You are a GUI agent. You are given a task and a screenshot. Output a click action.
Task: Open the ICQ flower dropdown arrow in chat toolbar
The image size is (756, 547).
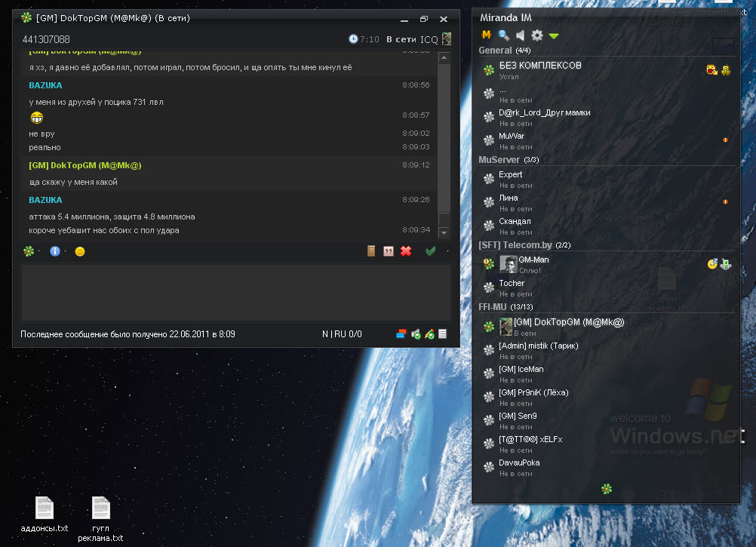(39, 251)
